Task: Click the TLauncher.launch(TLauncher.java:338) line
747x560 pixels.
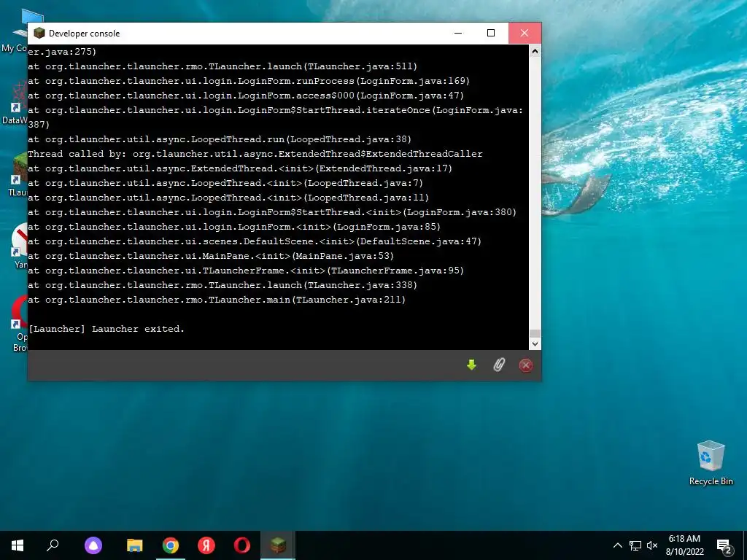Action: [x=222, y=285]
